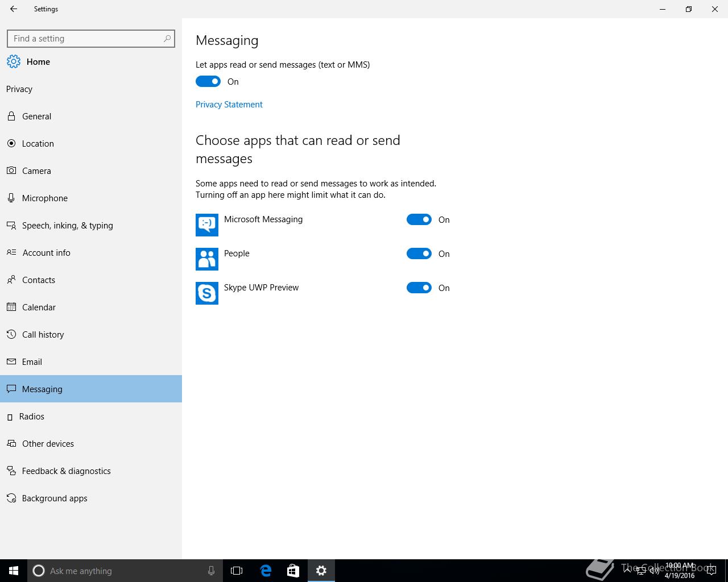Open the Store from the taskbar
728x582 pixels.
point(293,571)
